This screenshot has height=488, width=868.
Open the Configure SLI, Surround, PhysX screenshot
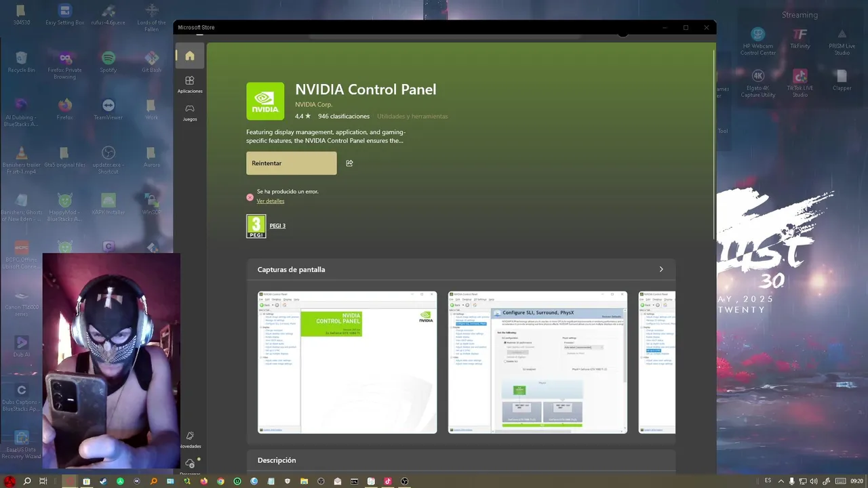(538, 363)
